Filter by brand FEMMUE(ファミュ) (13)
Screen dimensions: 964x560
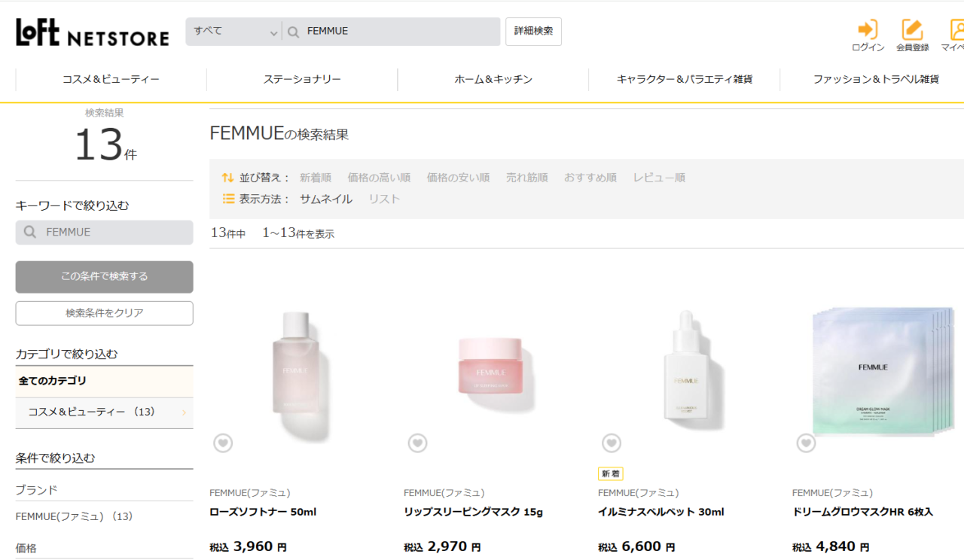point(74,516)
